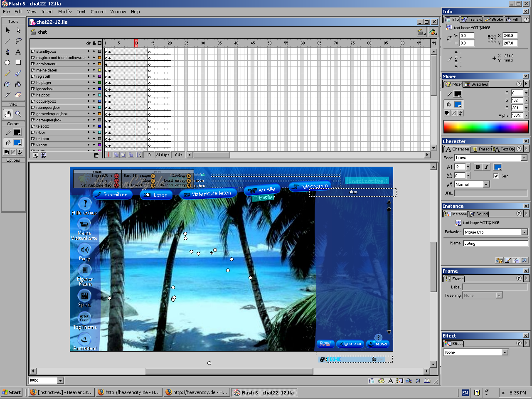
Task: Select the Pen tool
Action: coord(7,52)
